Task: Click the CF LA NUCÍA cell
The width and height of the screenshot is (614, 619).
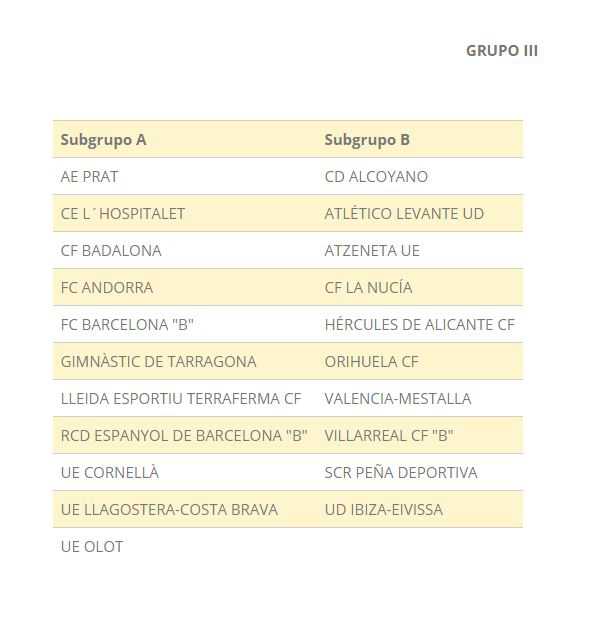Action: (x=368, y=288)
